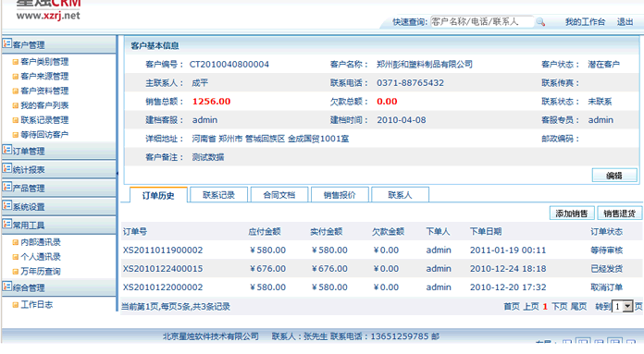Open 我的工作台 link
The height and width of the screenshot is (354, 644).
tap(586, 22)
